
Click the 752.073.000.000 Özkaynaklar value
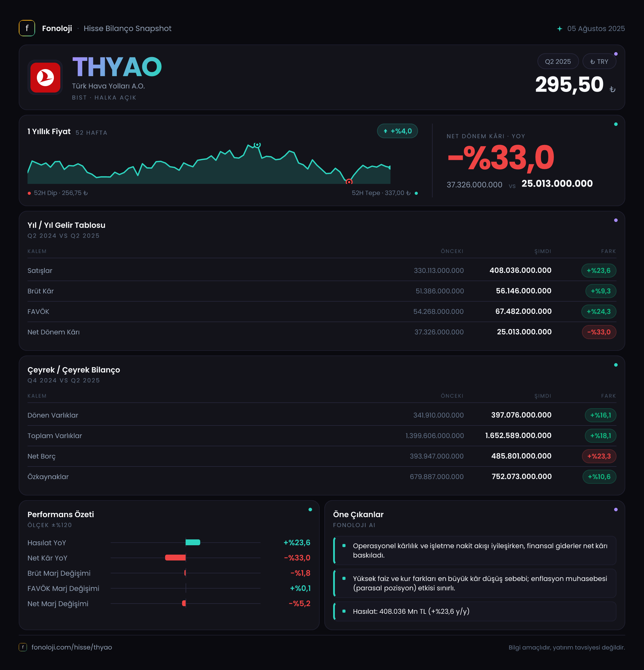521,476
